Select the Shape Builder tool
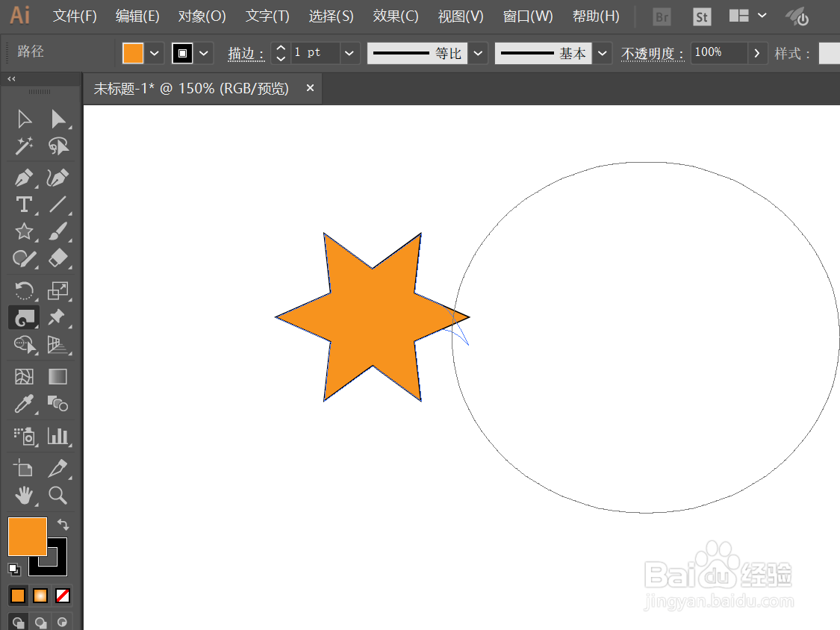Screen dimensions: 840x630 pyautogui.click(x=24, y=344)
